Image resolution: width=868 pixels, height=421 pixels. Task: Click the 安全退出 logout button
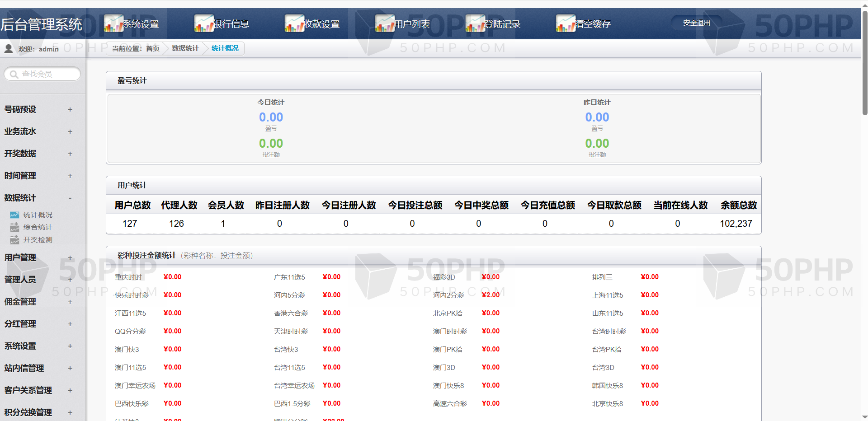[x=696, y=23]
